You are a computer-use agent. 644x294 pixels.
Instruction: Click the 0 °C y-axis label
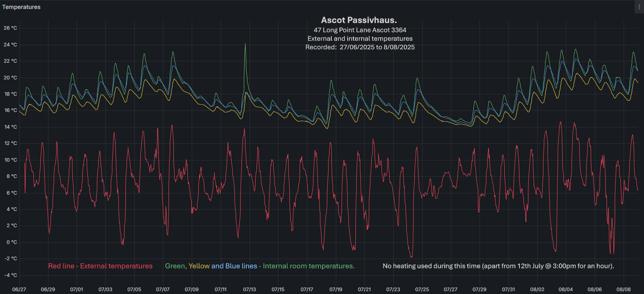coord(12,242)
